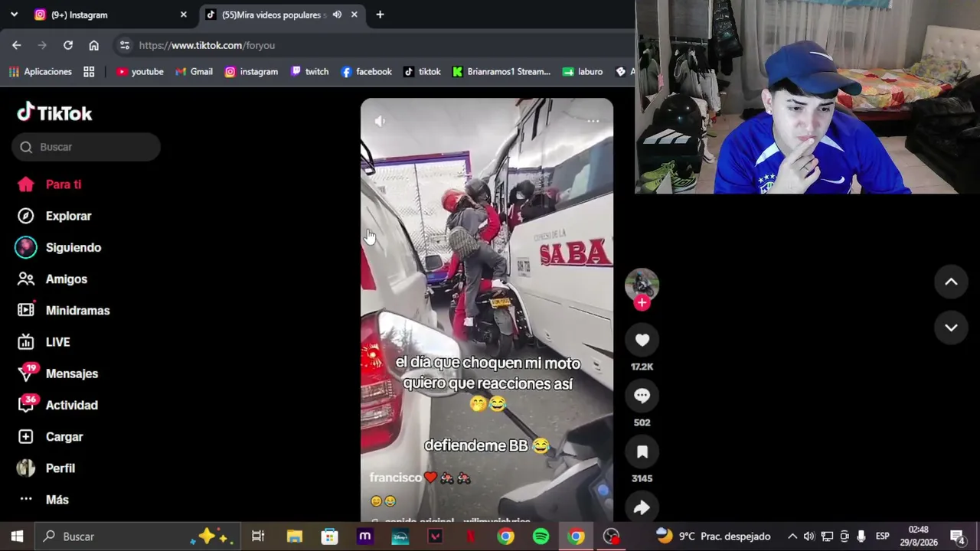Open Cargar upload page
980x551 pixels.
click(x=50, y=437)
